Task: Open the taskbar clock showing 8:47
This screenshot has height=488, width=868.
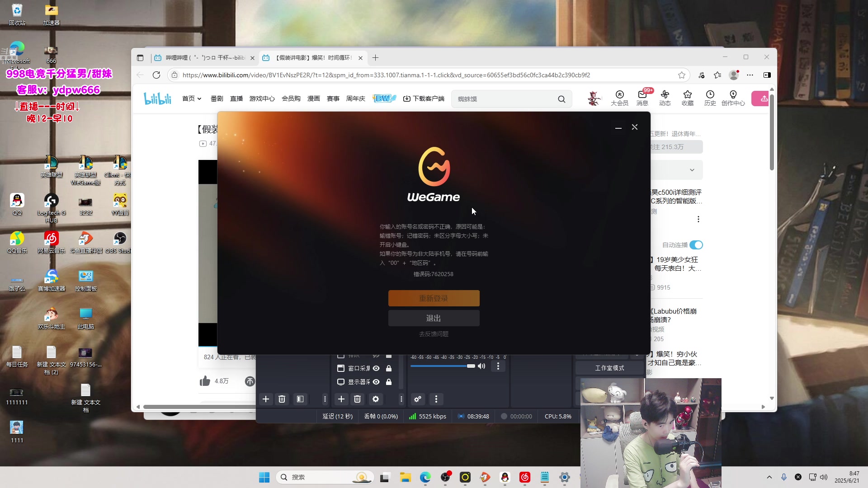Action: pos(847,477)
